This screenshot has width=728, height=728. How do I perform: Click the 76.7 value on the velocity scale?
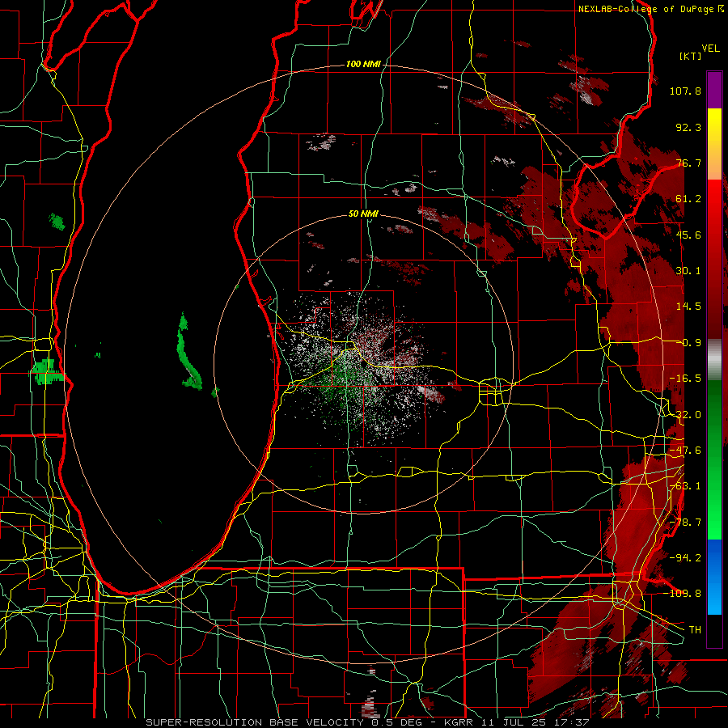click(688, 163)
